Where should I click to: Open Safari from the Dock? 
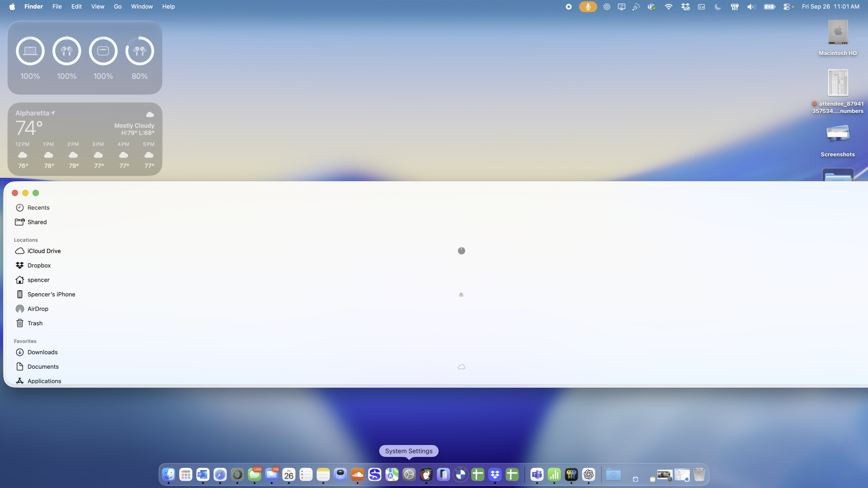pos(220,475)
